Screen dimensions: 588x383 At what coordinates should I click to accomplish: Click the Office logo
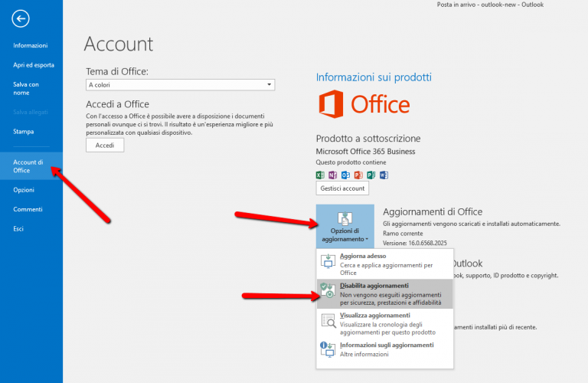364,104
